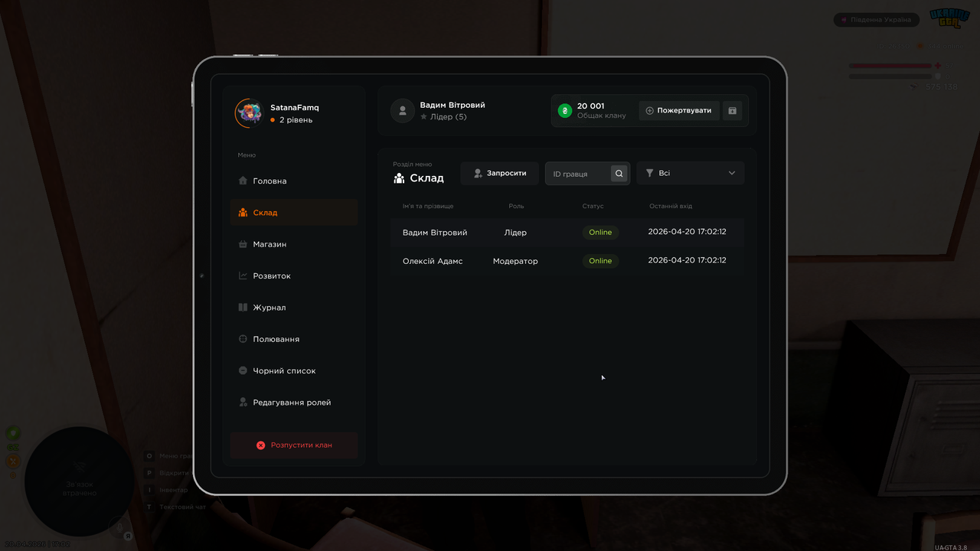Click the chevron arrow of Всі dropdown
This screenshot has width=980, height=551.
732,174
